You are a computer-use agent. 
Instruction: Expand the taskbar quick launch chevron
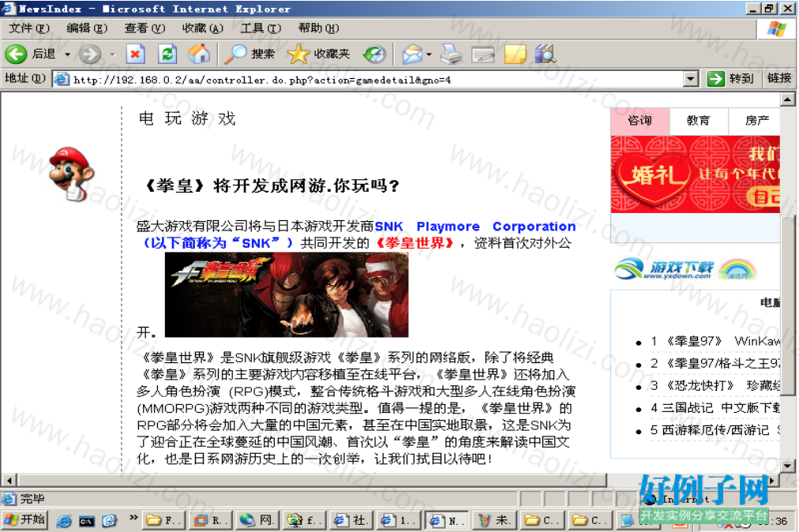coord(133,518)
